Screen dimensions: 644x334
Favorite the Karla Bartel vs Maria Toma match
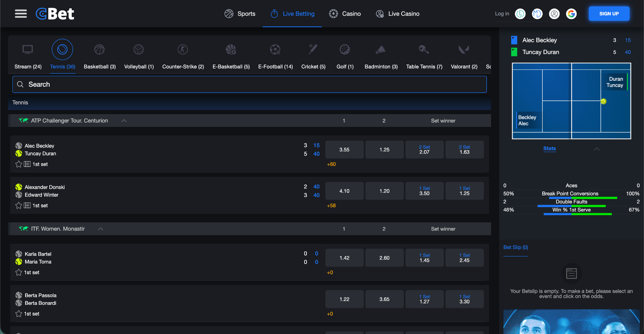[x=19, y=272]
